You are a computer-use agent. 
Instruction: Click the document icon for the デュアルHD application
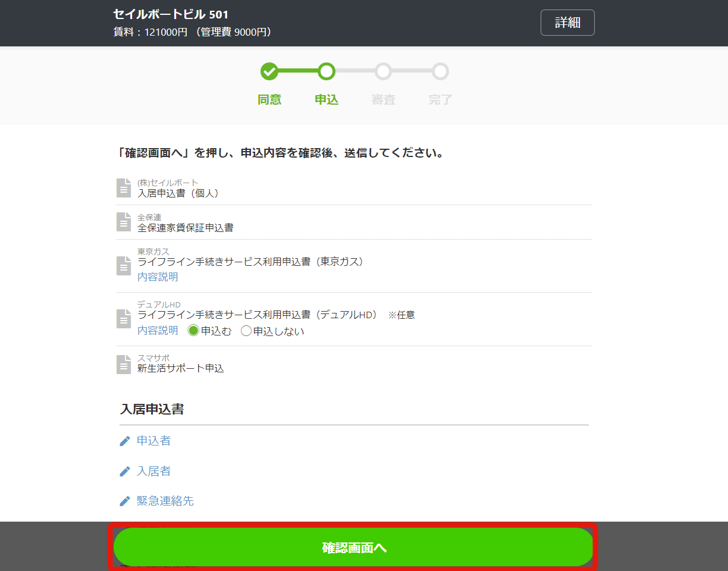tap(124, 318)
